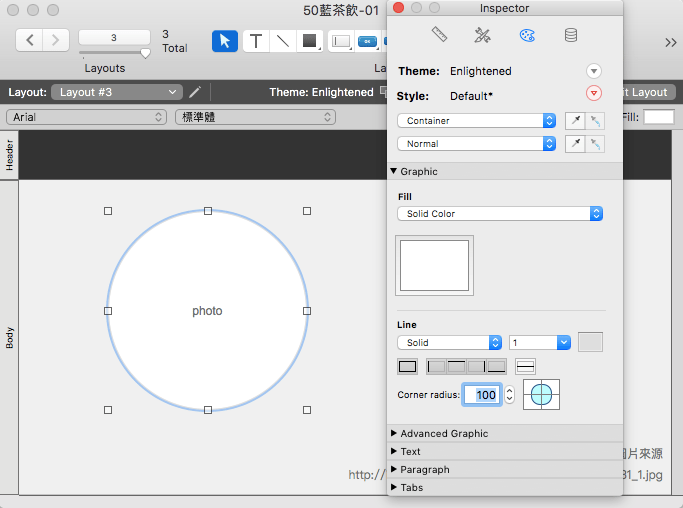Open the Data tab database icon
Image resolution: width=683 pixels, height=508 pixels.
click(x=570, y=36)
